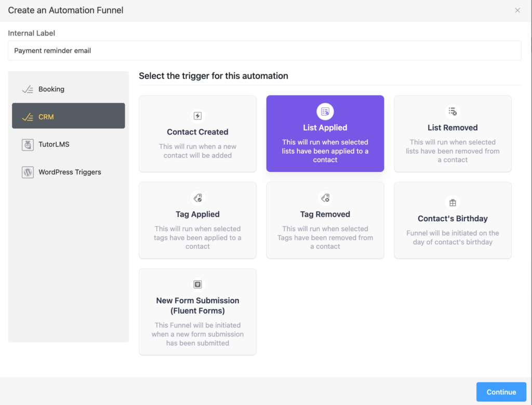Click the Contact Created lightning icon
The height and width of the screenshot is (405, 532).
click(197, 116)
